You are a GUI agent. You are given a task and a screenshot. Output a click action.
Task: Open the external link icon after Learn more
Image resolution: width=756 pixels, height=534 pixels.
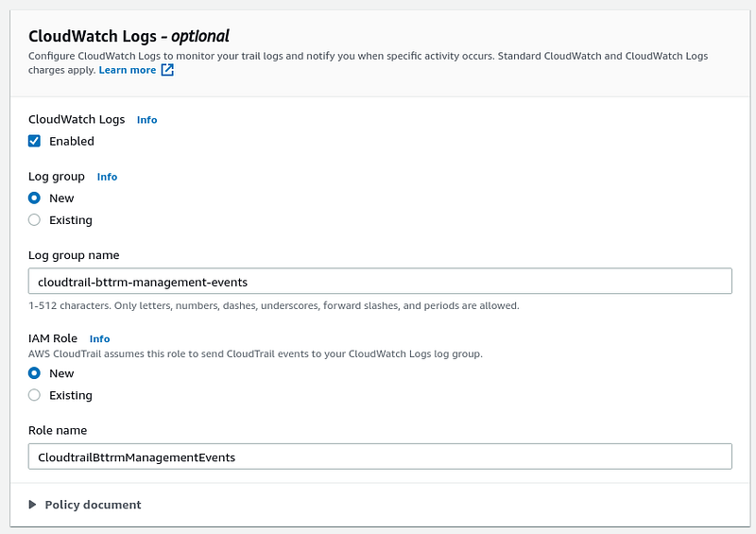167,70
